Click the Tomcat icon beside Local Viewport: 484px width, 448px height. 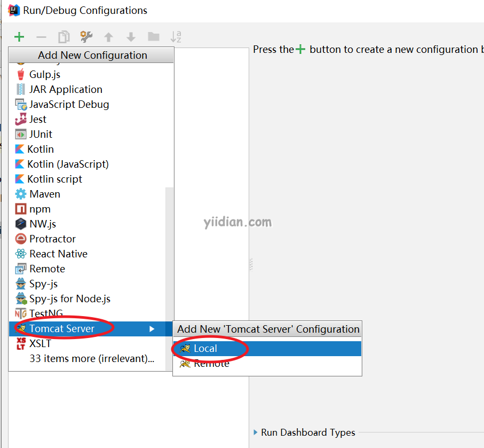[x=185, y=349]
